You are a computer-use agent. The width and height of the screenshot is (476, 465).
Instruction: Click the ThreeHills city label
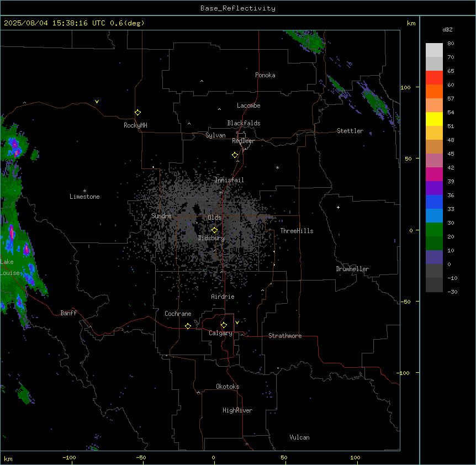[x=297, y=231]
